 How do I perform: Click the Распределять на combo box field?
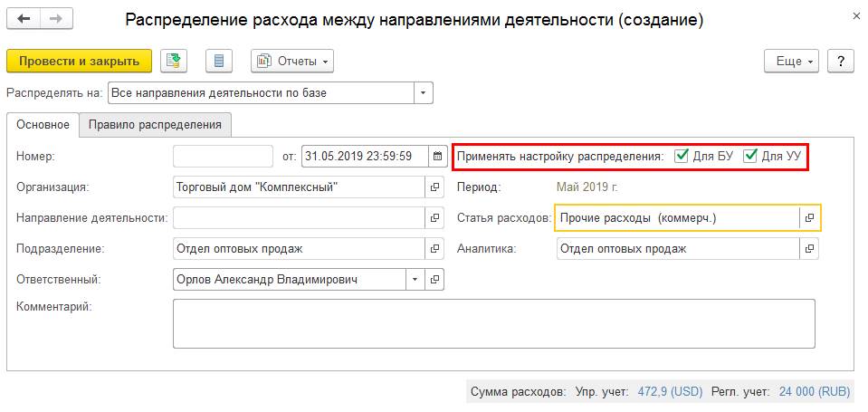pos(262,93)
